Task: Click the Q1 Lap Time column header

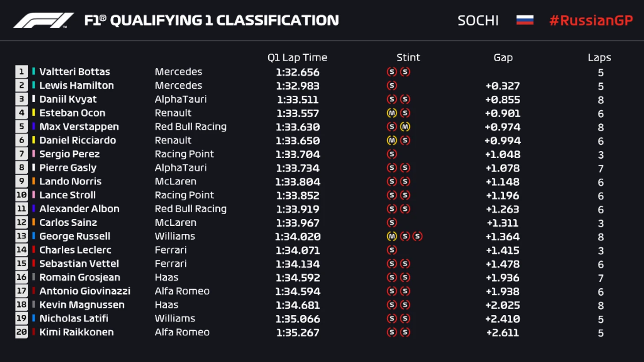Action: [x=297, y=57]
